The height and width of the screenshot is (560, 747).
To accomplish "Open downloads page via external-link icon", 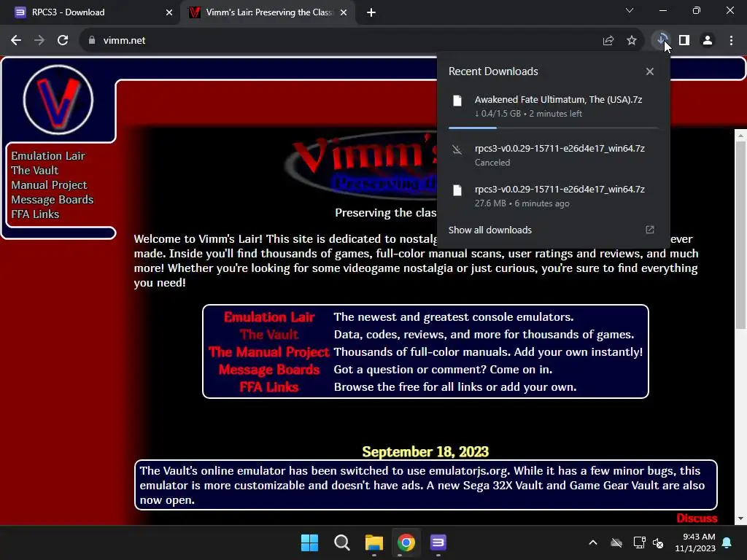I will click(x=650, y=230).
